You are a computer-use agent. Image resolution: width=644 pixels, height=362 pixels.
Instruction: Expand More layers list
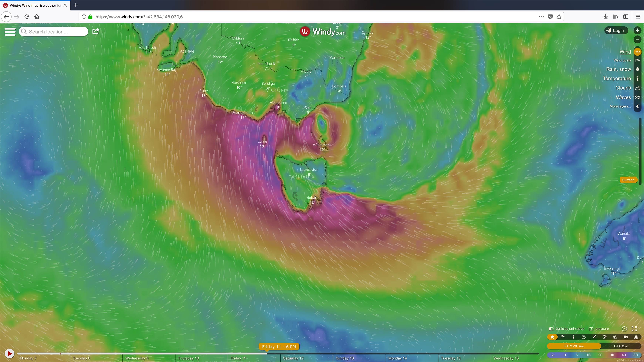(620, 106)
